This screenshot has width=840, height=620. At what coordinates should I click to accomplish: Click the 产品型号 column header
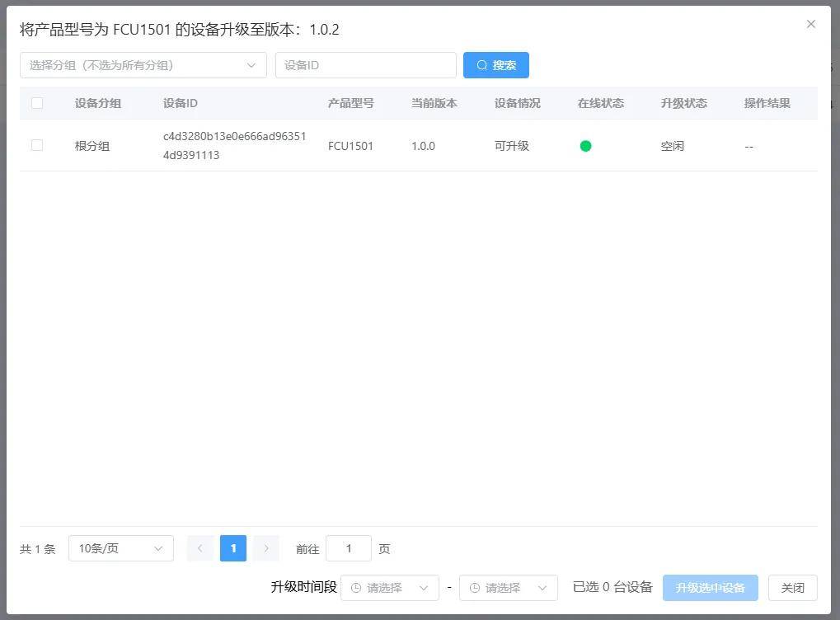pos(351,103)
